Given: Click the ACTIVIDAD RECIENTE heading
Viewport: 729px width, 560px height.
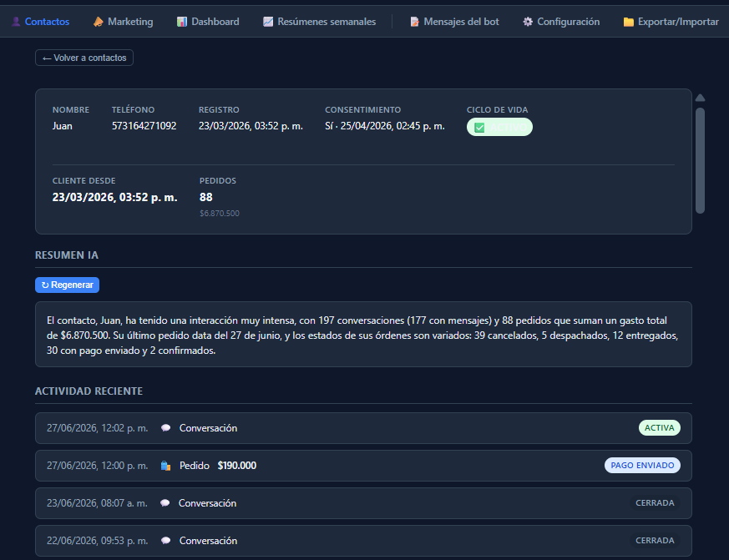Looking at the screenshot, I should [x=89, y=391].
